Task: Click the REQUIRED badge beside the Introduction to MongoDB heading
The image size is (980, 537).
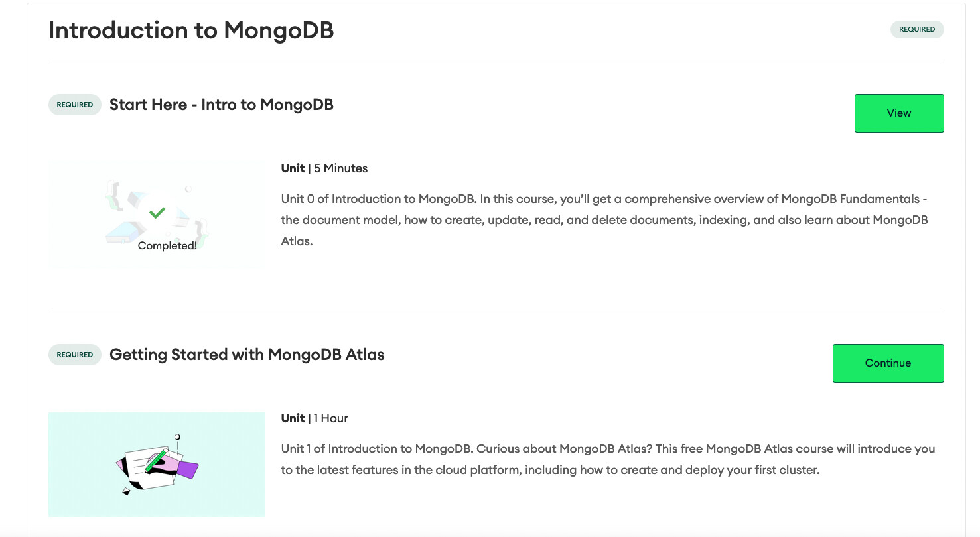Action: point(916,29)
